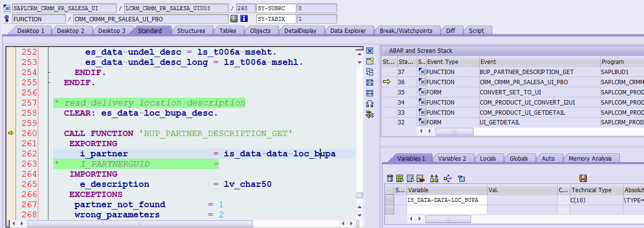The image size is (644, 228).
Task: Switch to Auto variables tab
Action: tap(548, 158)
